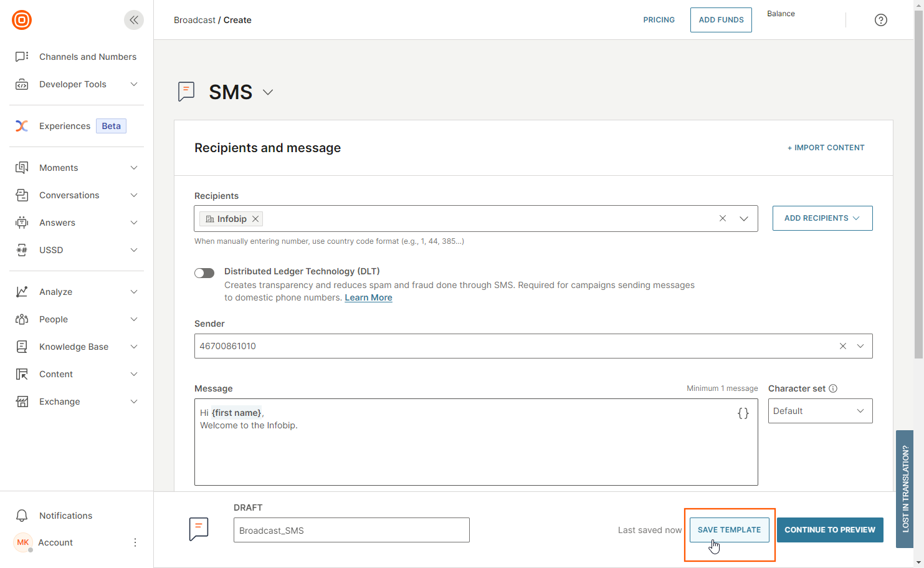Expand the SMS channel selector chevron
Viewport: 924px width, 568px height.
point(268,92)
